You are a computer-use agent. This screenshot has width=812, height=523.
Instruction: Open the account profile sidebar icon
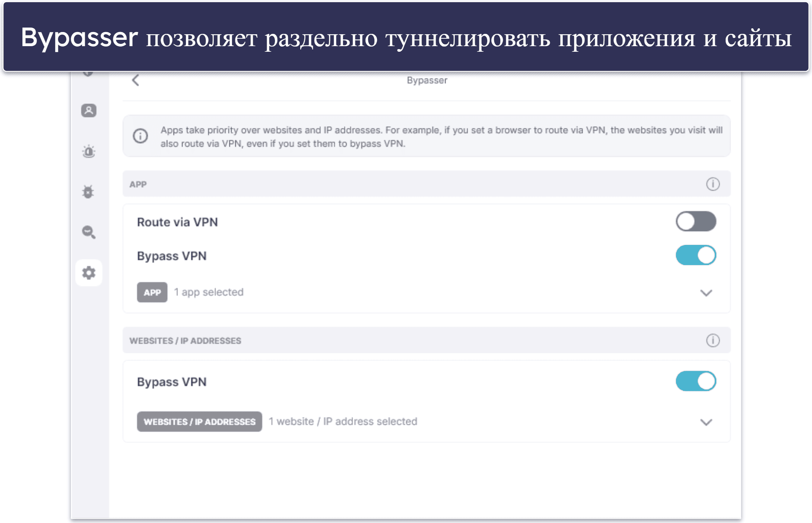pyautogui.click(x=89, y=111)
